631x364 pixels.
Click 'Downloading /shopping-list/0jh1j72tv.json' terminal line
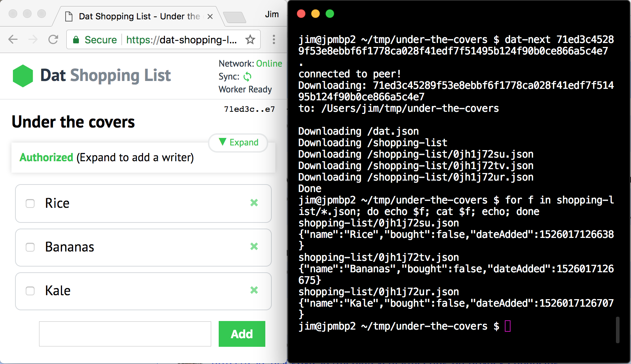416,166
